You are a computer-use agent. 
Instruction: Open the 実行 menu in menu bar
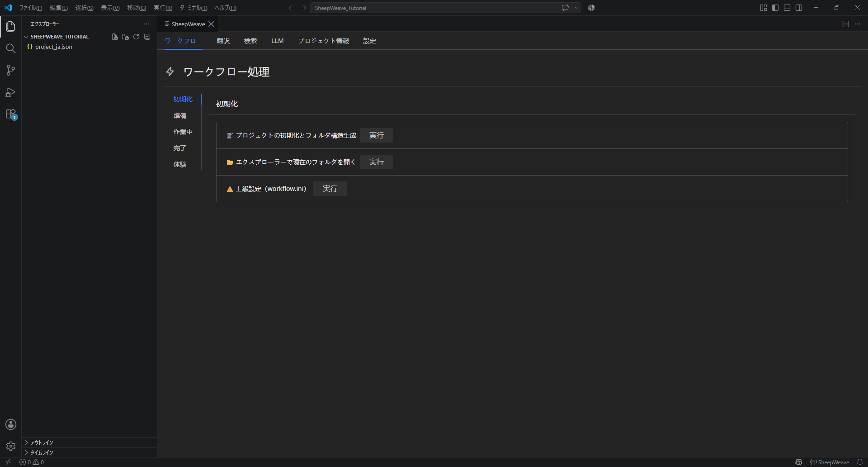(163, 8)
